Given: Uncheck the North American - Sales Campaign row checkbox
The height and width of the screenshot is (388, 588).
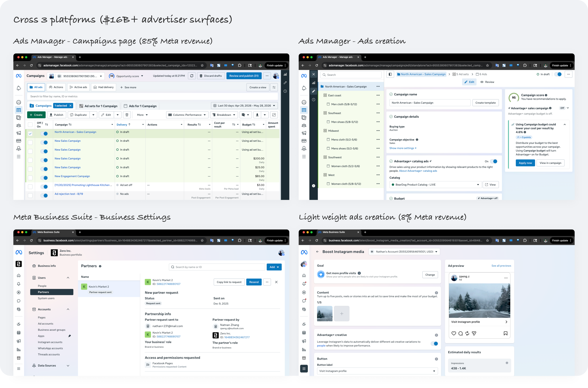Looking at the screenshot, I should (x=30, y=134).
